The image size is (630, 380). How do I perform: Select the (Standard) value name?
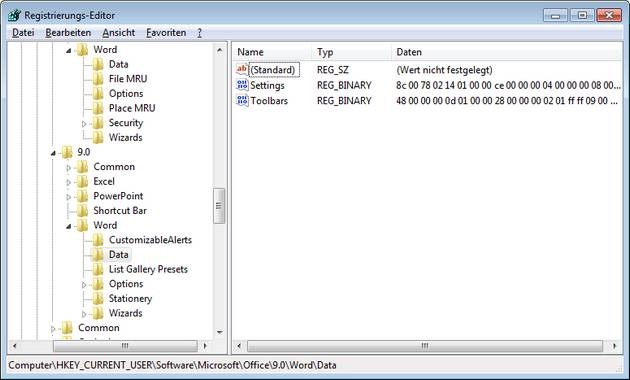click(x=273, y=70)
